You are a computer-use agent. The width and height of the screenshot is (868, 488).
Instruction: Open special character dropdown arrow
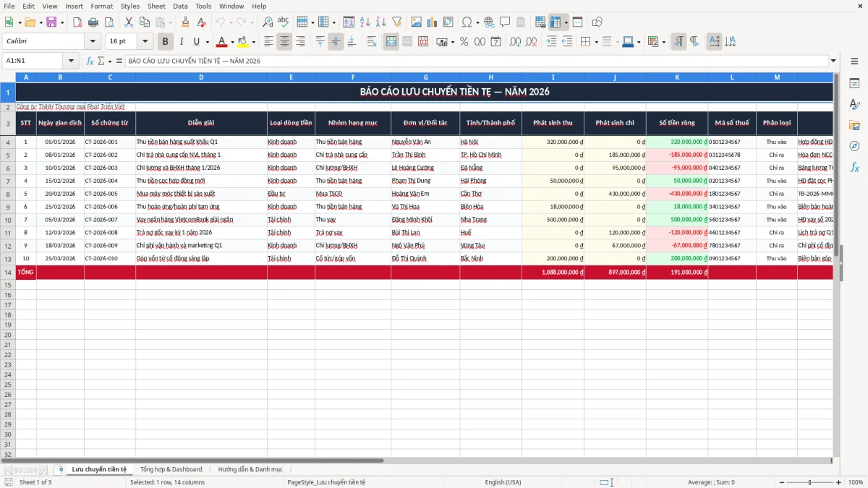(x=477, y=22)
